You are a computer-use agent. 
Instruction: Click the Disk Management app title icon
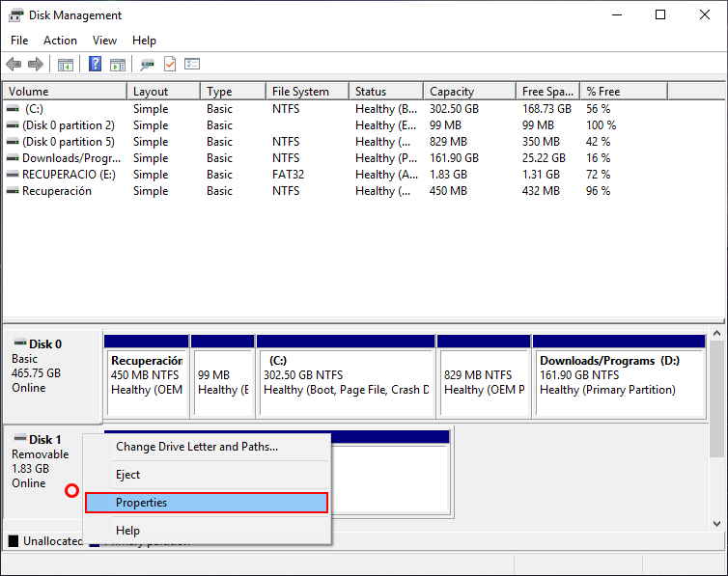15,15
